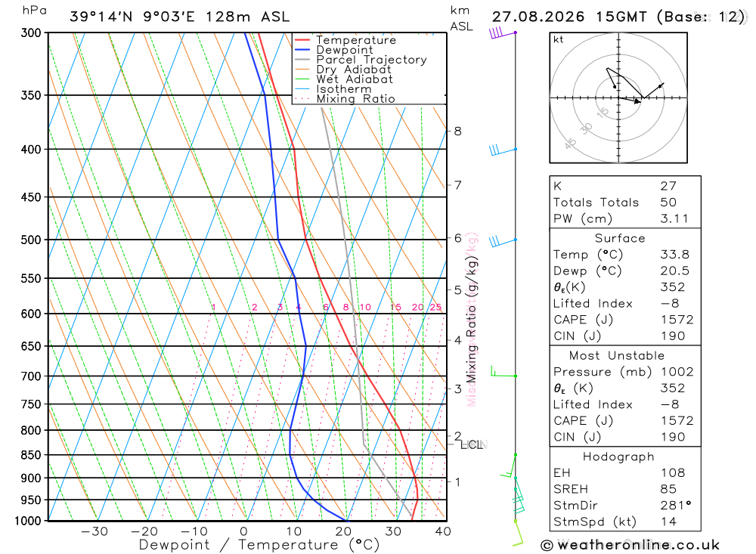This screenshot has width=756, height=554.
Task: Click the Surface Dewp value 20.5
Action: click(674, 271)
